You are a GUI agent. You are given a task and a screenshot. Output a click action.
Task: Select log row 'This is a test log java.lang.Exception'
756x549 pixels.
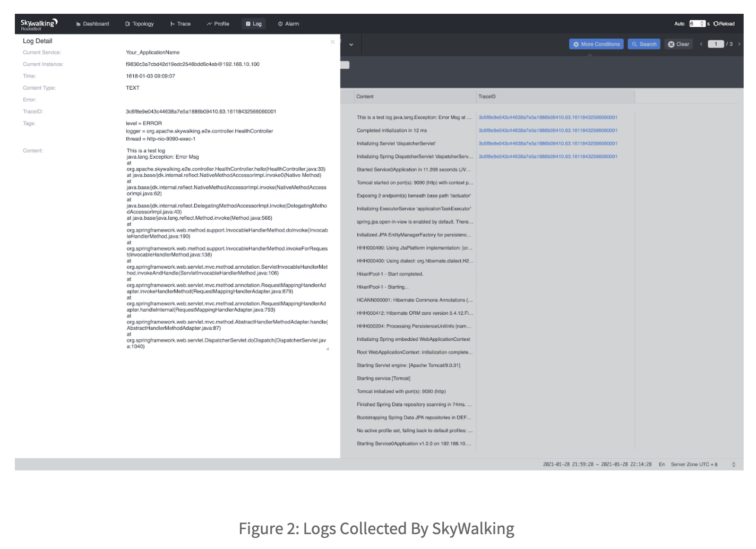[x=414, y=117]
